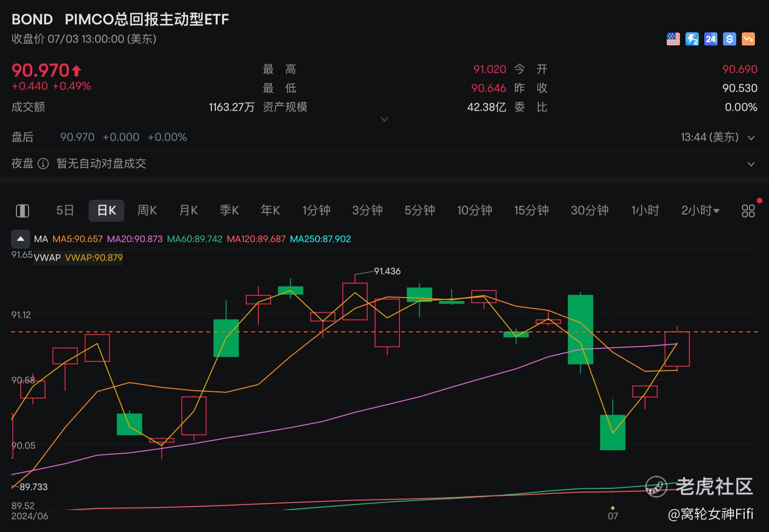
Task: Switch to the 年K yearly tab
Action: [271, 210]
